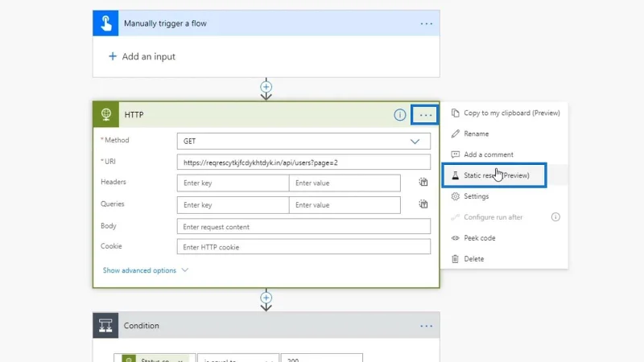Focus the Headers Enter value field

click(345, 183)
